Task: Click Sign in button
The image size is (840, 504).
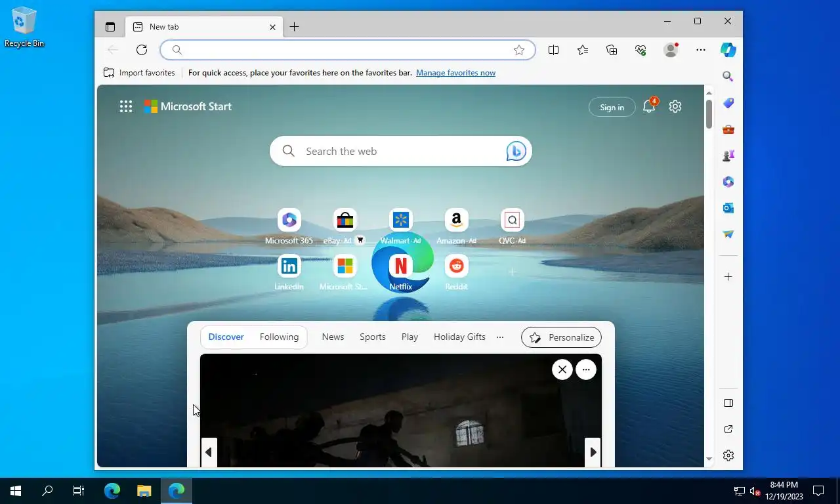Action: pyautogui.click(x=612, y=107)
